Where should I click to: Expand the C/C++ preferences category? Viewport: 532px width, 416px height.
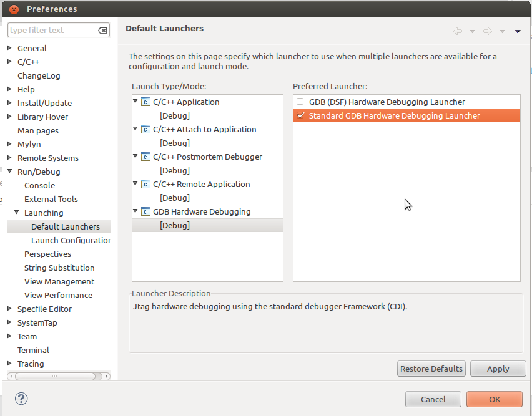9,62
